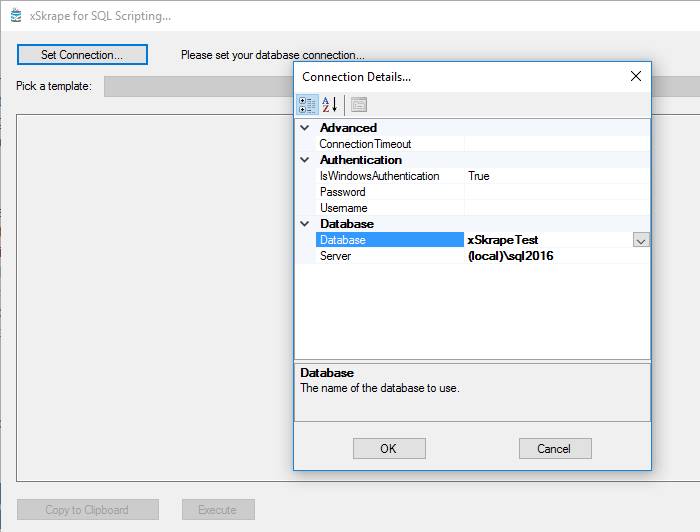Click the Pick a template label
This screenshot has width=700, height=532.
[x=54, y=86]
